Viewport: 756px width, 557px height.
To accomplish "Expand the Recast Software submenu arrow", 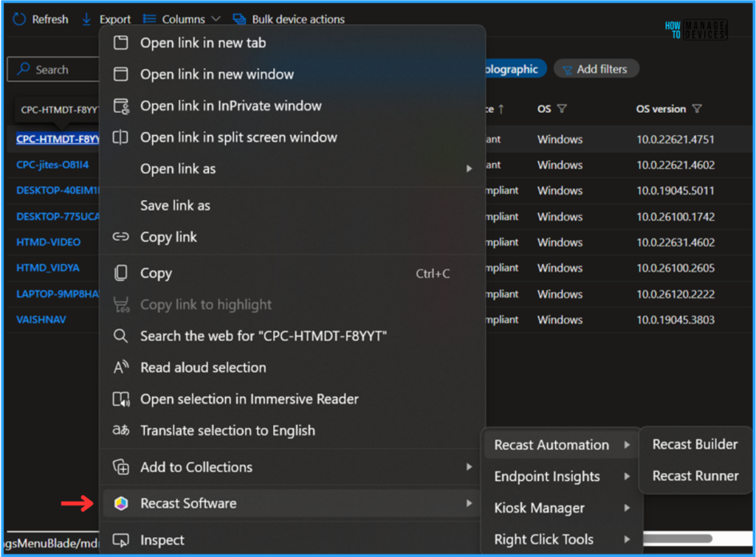I will point(469,504).
